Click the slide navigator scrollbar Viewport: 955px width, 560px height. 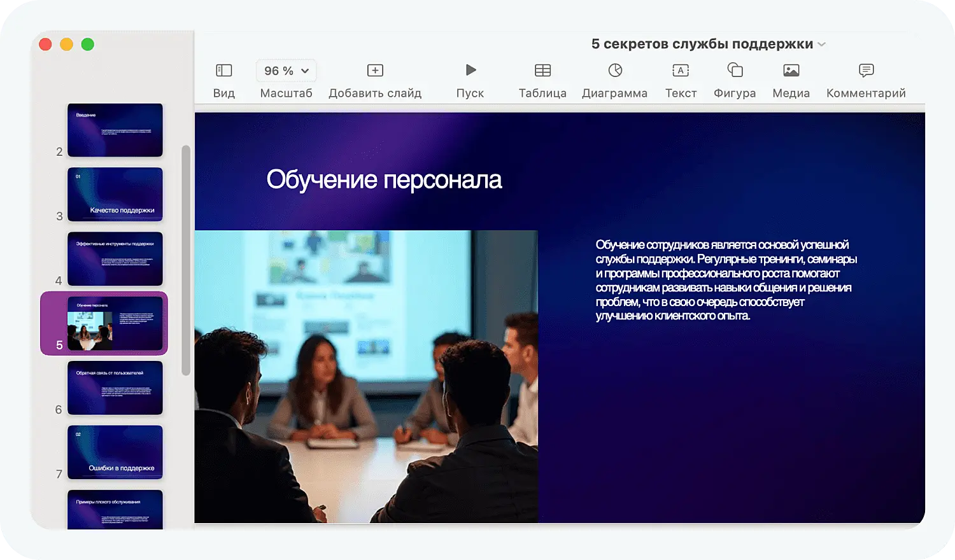[x=186, y=261]
